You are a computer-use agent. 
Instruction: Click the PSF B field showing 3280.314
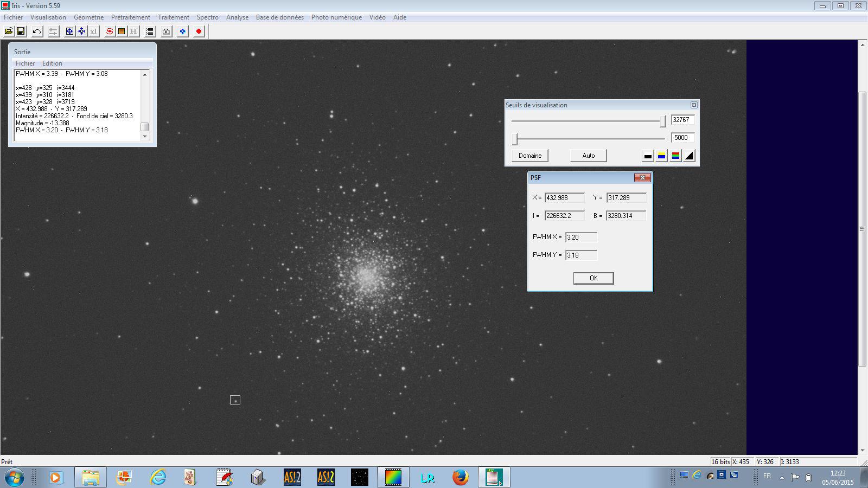626,216
